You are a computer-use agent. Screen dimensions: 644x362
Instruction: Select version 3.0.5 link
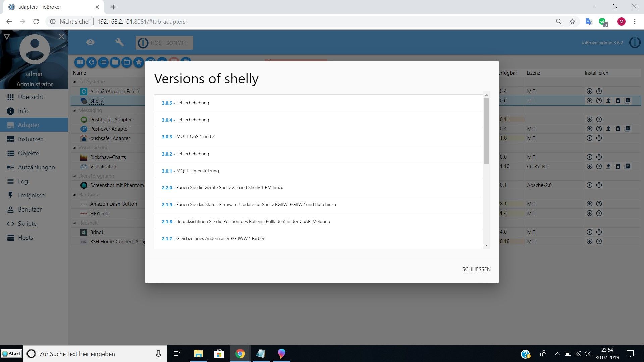pyautogui.click(x=167, y=103)
